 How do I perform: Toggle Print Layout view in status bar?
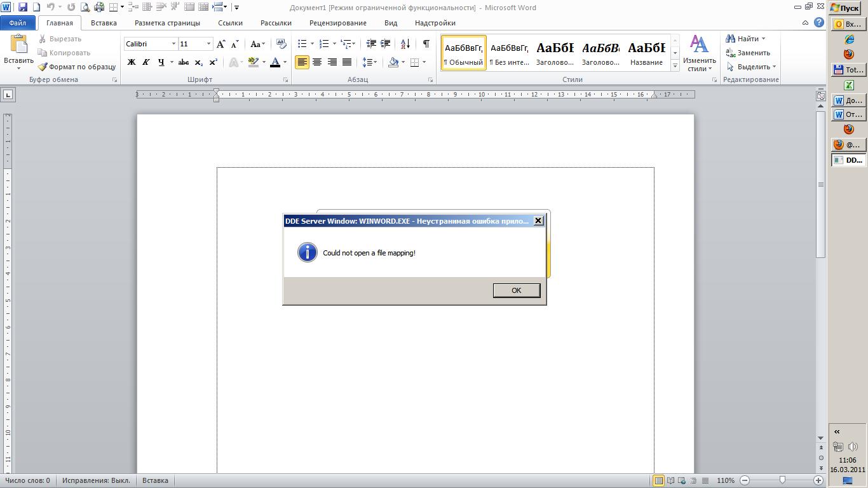(x=659, y=480)
